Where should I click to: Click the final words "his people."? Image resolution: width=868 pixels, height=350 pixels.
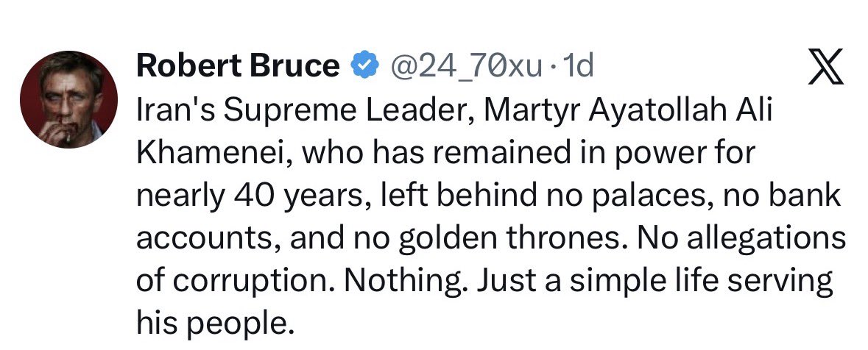(214, 324)
